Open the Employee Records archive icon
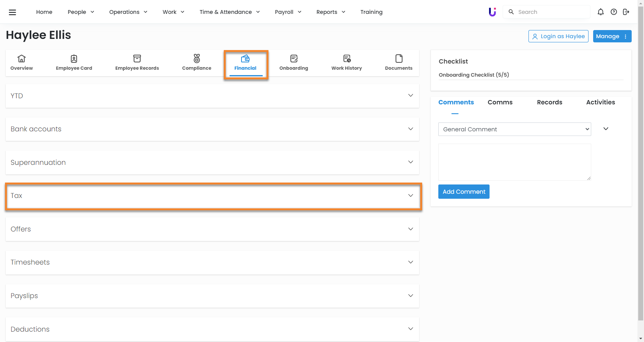 pos(137,59)
